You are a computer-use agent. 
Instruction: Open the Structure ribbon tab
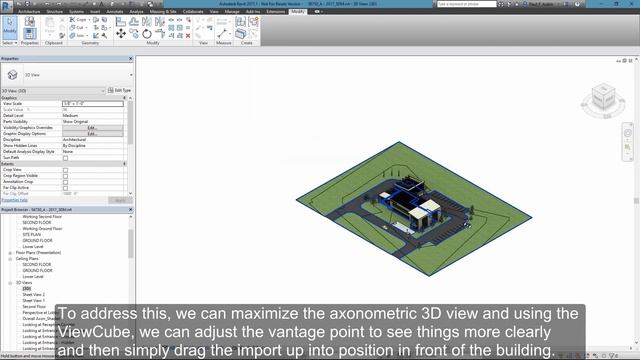[x=54, y=11]
